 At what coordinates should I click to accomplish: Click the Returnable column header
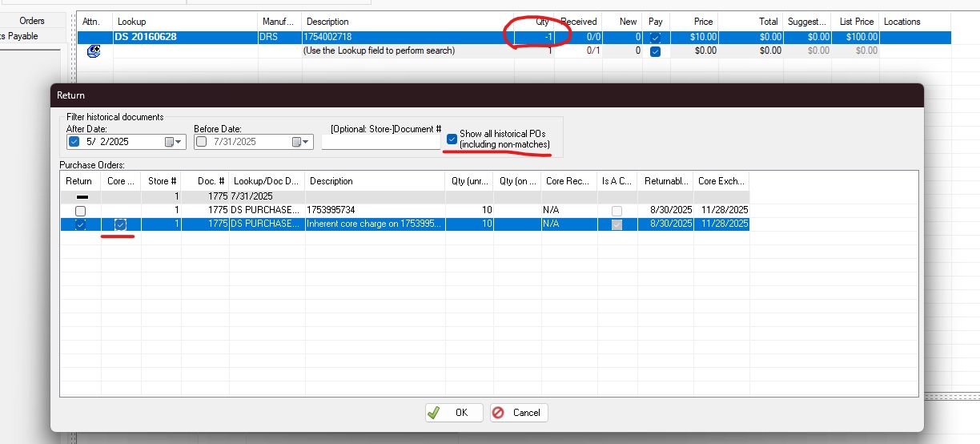[x=666, y=181]
